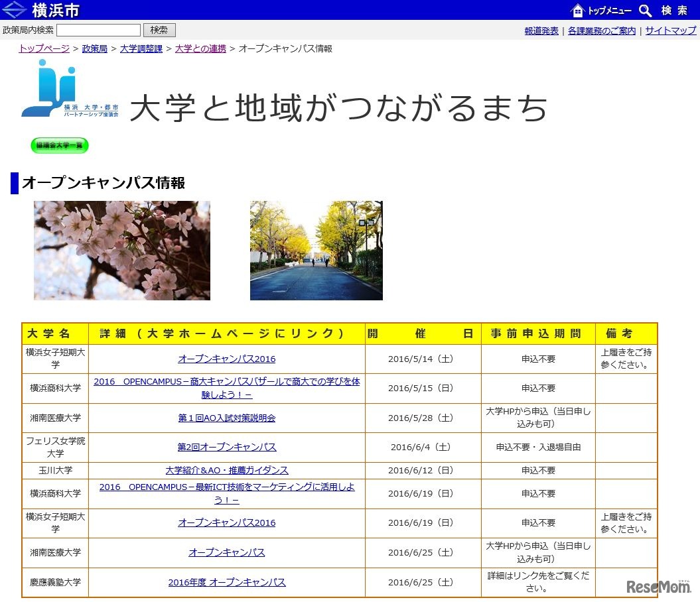Open the 政策局 breadcrumb link
700x602 pixels.
click(x=94, y=48)
